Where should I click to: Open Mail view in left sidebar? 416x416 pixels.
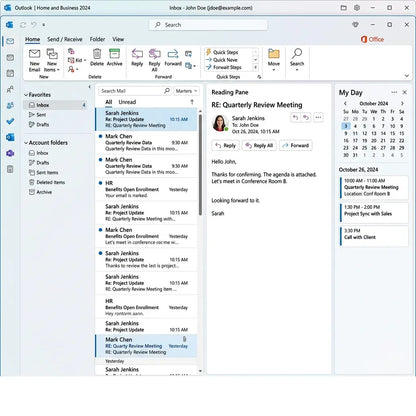pyautogui.click(x=10, y=41)
